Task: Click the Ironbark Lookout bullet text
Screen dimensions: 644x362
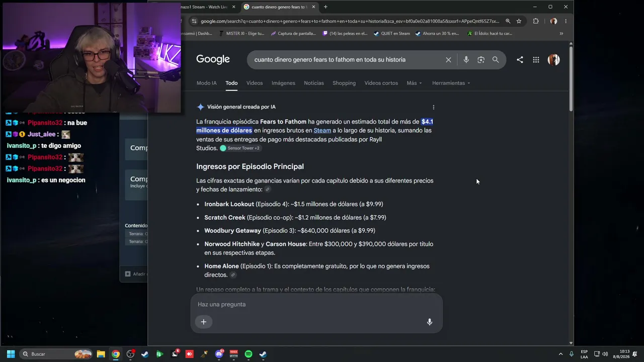Action: coord(294,204)
